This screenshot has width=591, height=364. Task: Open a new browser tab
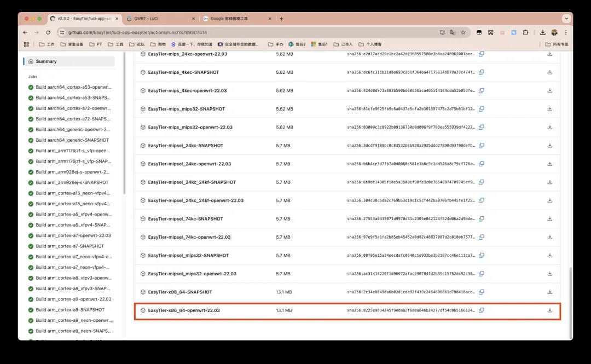(281, 19)
